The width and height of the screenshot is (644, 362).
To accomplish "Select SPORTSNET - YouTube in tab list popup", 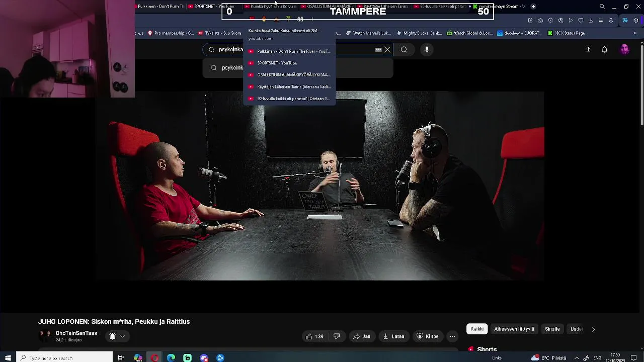I will coord(289,63).
